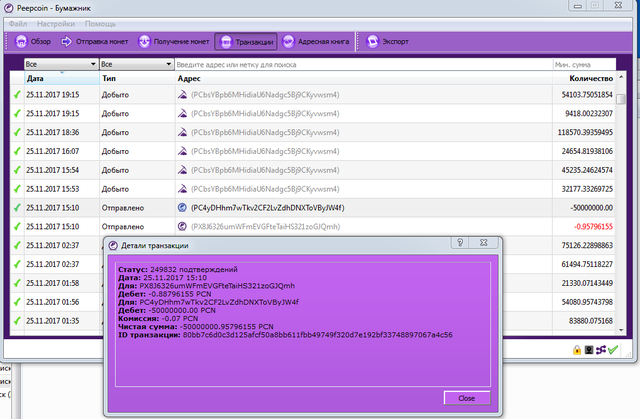This screenshot has width=640, height=419.
Task: Click scrollbar down arrow in transaction list
Action: tap(621, 330)
